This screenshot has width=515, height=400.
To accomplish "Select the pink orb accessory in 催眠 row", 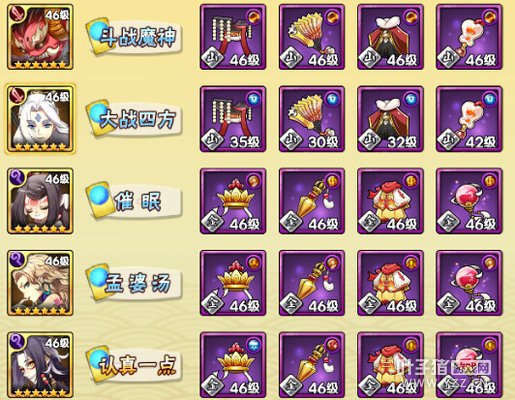I will pos(469,201).
